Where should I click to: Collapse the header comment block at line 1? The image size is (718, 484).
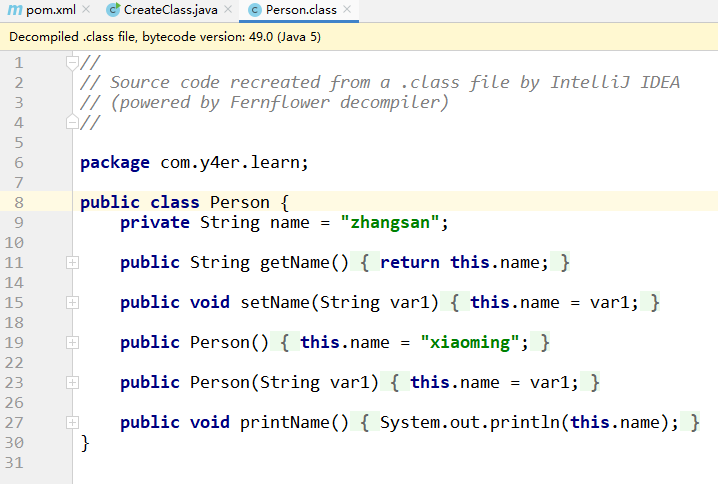(72, 63)
